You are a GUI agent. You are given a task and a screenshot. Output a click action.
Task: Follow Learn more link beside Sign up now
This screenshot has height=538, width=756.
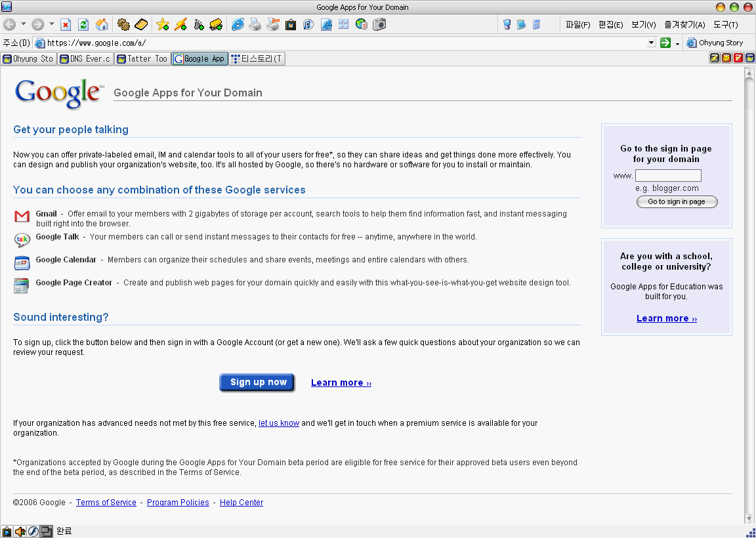coord(341,383)
